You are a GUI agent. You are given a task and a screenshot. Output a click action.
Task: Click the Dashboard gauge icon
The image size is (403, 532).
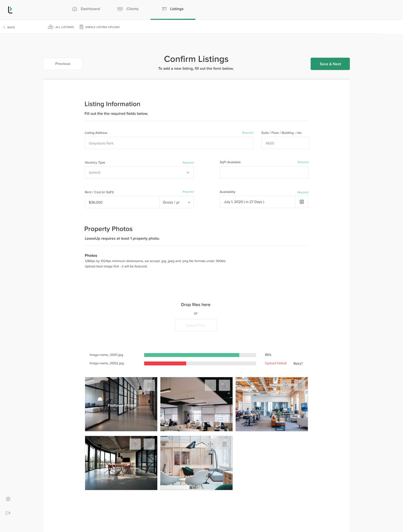point(74,9)
